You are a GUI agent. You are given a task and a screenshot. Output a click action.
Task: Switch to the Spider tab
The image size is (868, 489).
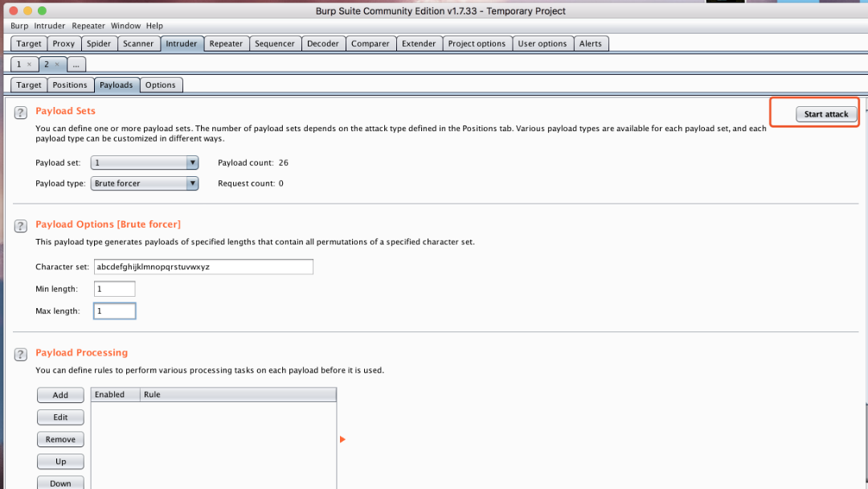(x=99, y=43)
